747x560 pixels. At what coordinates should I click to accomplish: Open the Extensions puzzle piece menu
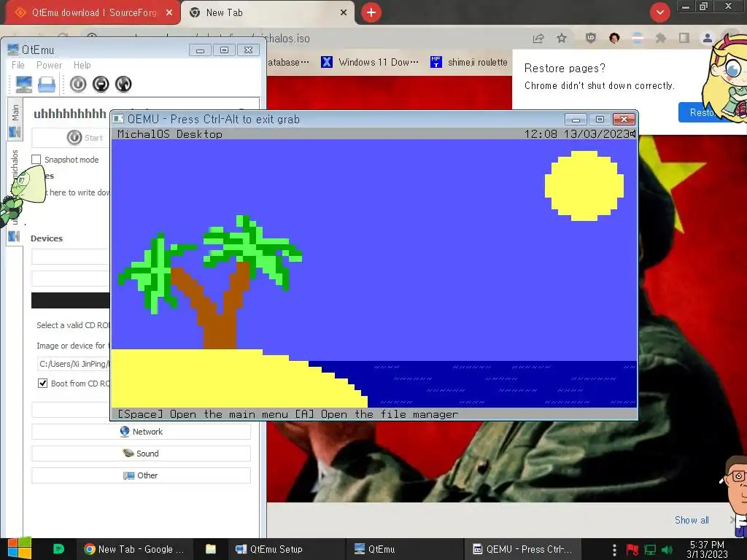tap(660, 38)
